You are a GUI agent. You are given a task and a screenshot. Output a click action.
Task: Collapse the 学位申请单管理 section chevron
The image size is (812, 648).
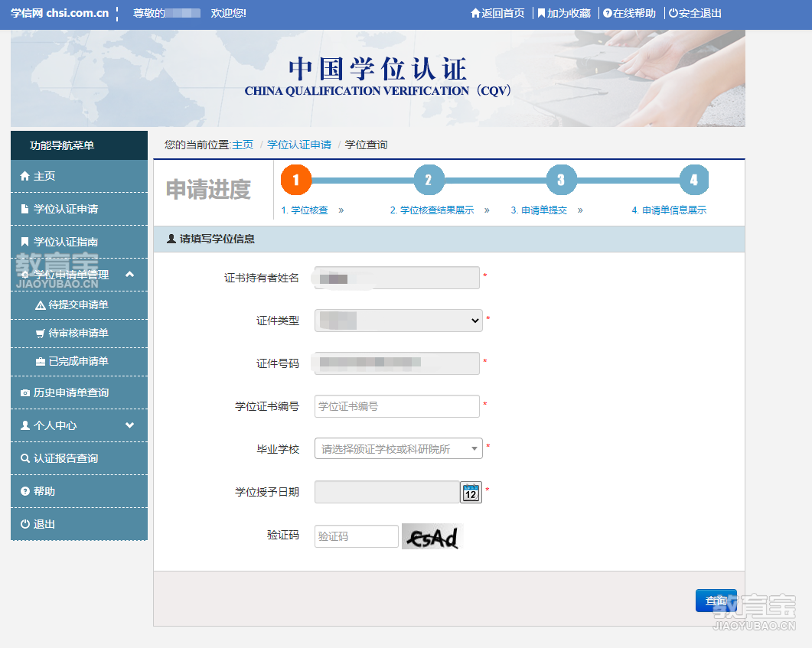point(130,275)
